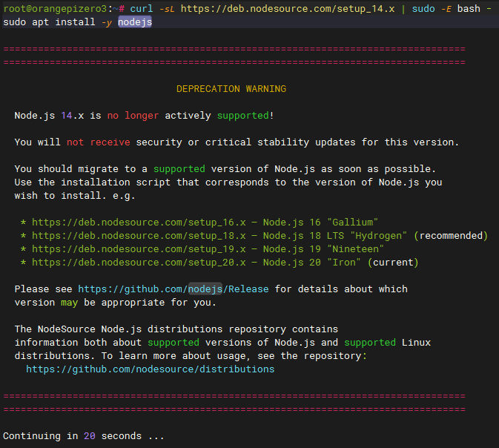
Task: Click the red 'no longer' text
Action: pyautogui.click(x=133, y=116)
